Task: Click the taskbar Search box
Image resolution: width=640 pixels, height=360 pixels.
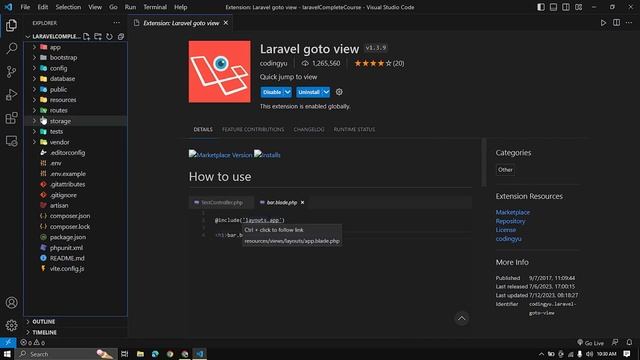Action: [x=66, y=354]
